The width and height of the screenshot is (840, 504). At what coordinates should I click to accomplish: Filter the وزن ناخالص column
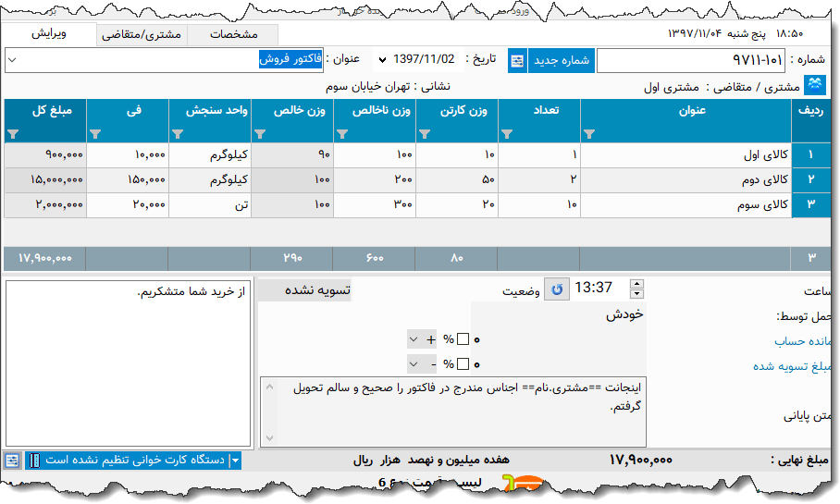(x=341, y=134)
